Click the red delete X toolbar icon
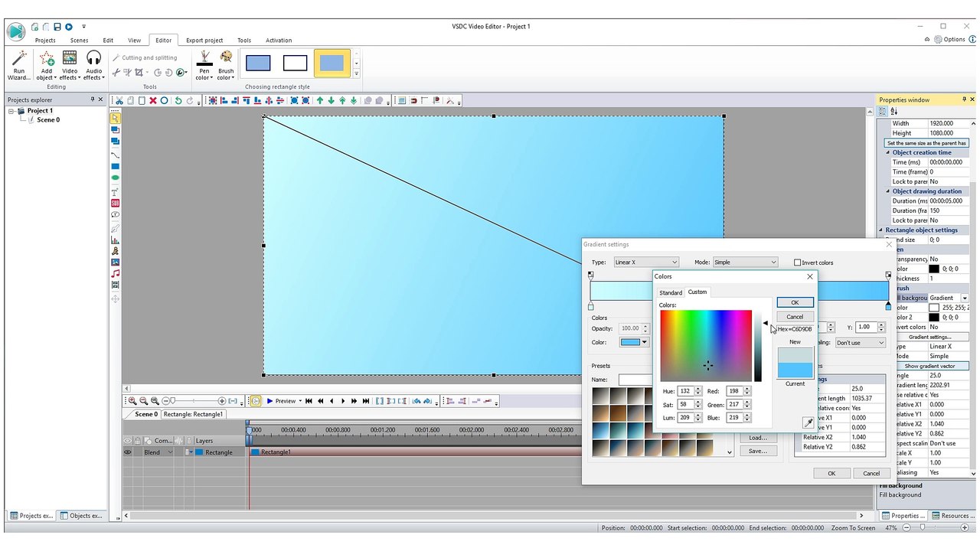980x551 pixels. click(x=153, y=100)
